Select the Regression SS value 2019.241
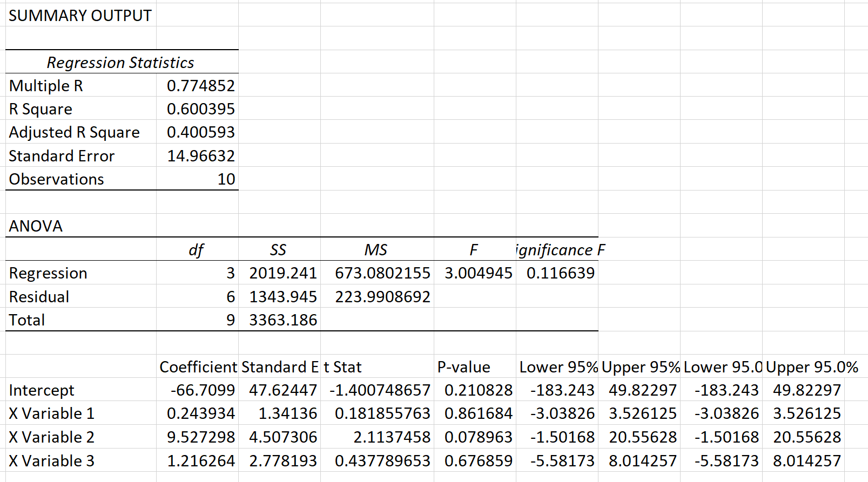This screenshot has height=482, width=868. 282,273
